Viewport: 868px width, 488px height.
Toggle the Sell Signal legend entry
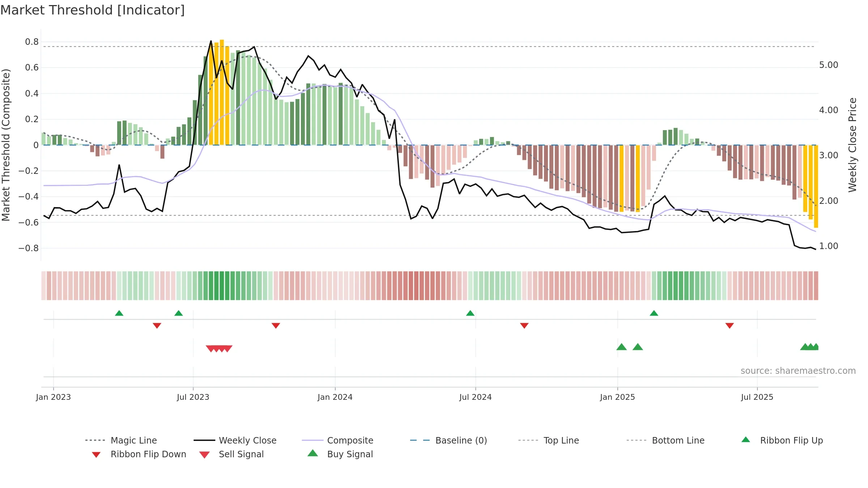tap(231, 454)
